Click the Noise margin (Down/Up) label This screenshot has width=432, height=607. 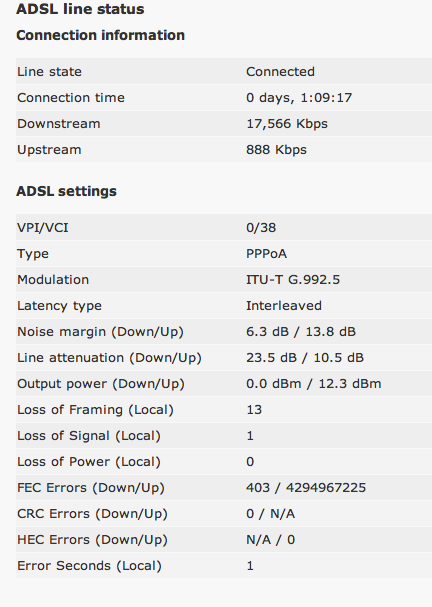point(100,332)
